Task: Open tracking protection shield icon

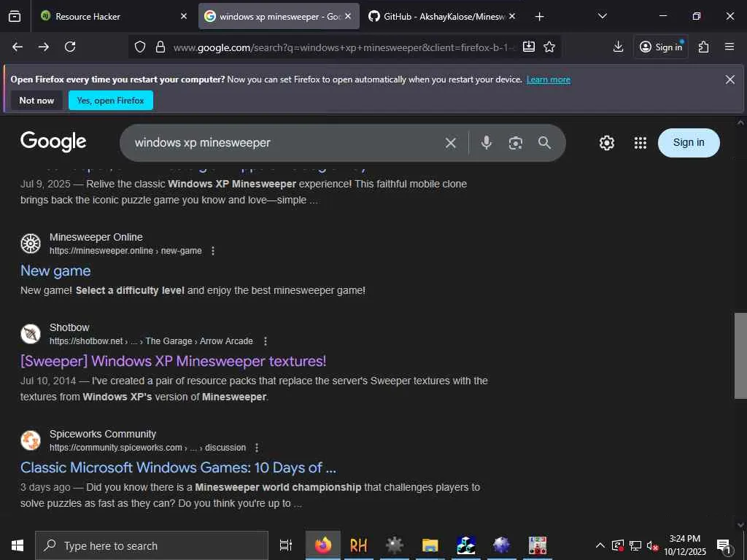Action: 139,47
